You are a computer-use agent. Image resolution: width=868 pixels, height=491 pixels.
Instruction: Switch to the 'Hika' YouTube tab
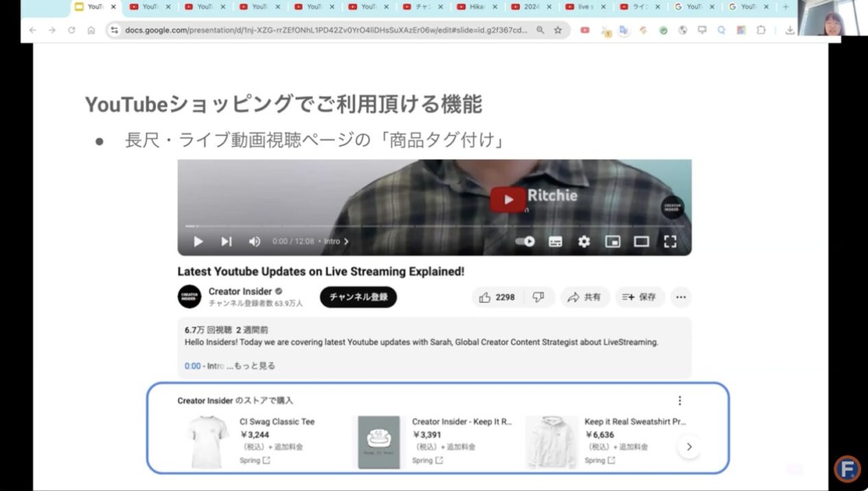pos(477,7)
